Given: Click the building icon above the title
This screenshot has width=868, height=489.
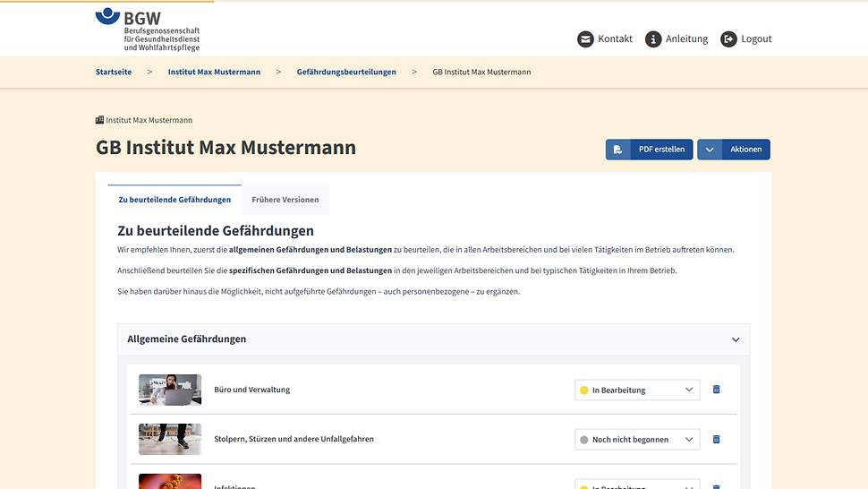Looking at the screenshot, I should point(99,120).
